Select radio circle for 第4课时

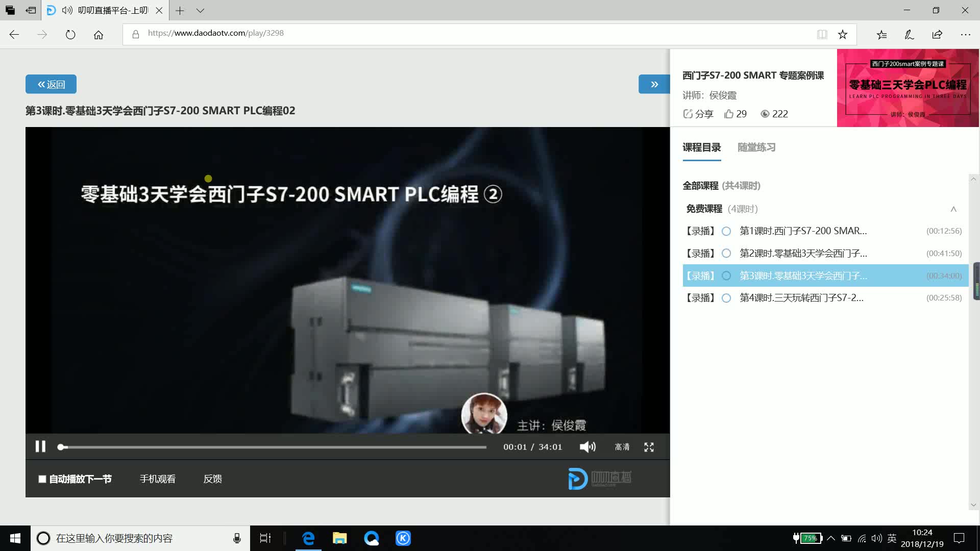tap(726, 298)
